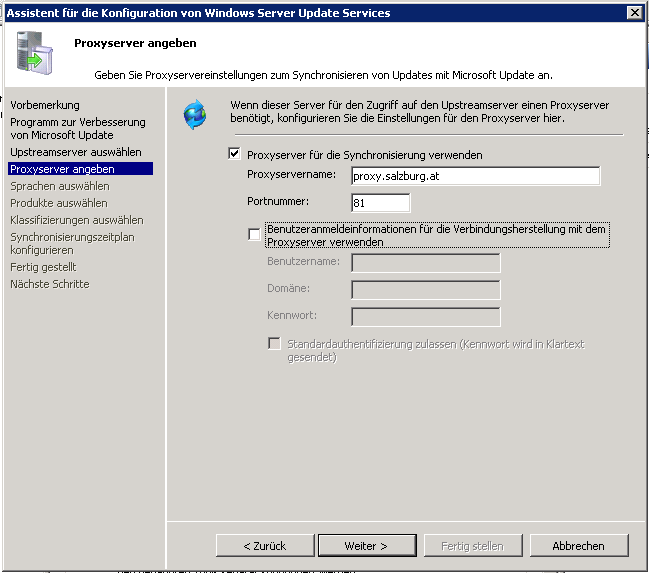Jump to Produkte auswählen step
This screenshot has height=573, width=649.
pyautogui.click(x=58, y=203)
